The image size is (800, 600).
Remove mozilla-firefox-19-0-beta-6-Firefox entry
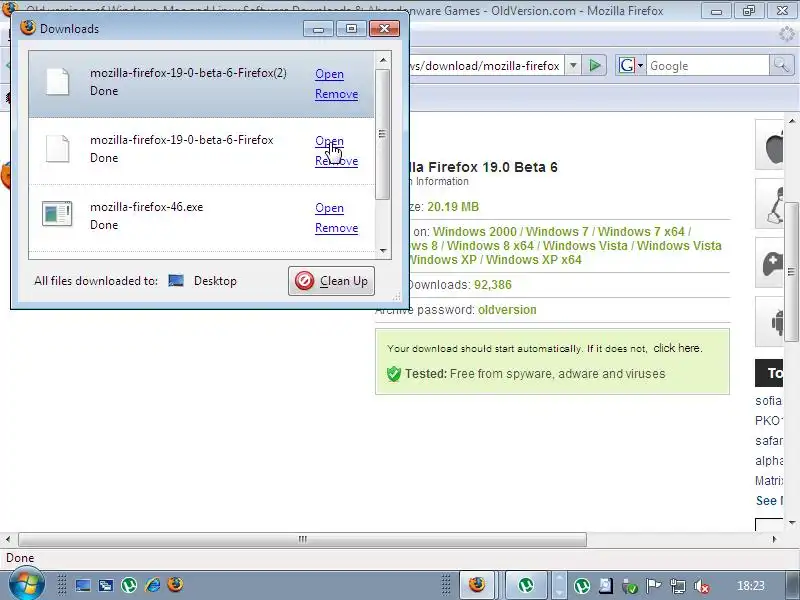336,161
